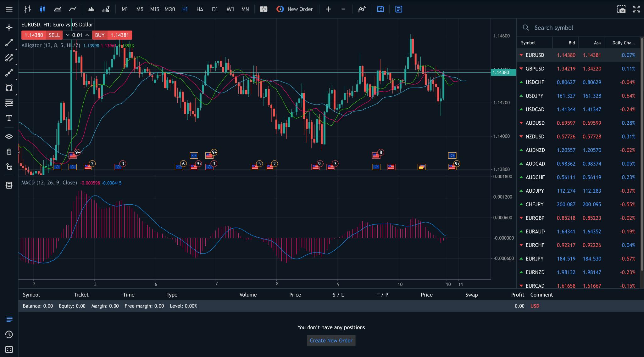
Task: Select candlestick chart type icon
Action: coord(42,9)
